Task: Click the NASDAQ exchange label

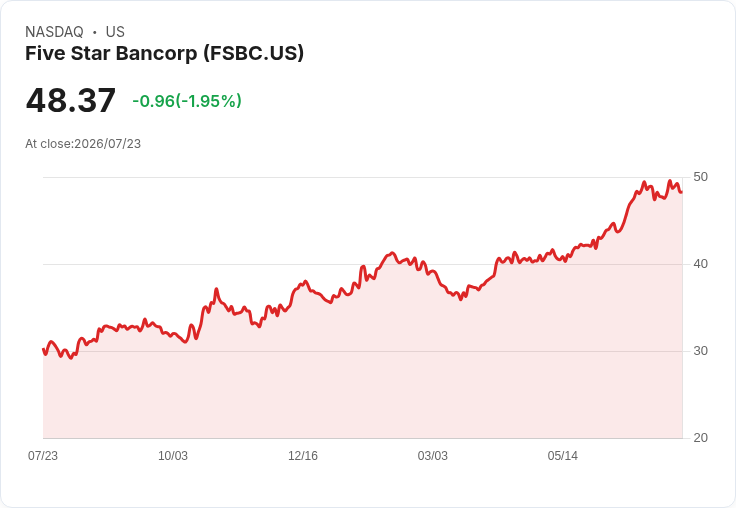Action: (54, 32)
